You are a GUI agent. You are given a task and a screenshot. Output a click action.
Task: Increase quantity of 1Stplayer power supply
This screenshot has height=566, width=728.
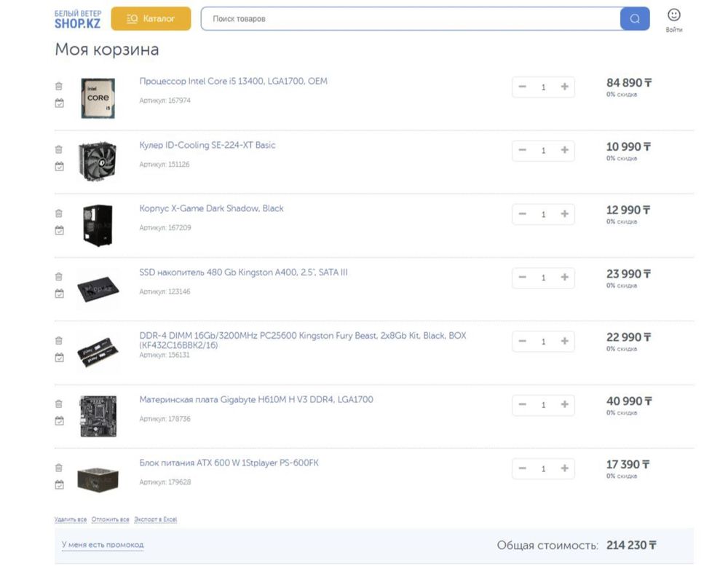tap(565, 468)
